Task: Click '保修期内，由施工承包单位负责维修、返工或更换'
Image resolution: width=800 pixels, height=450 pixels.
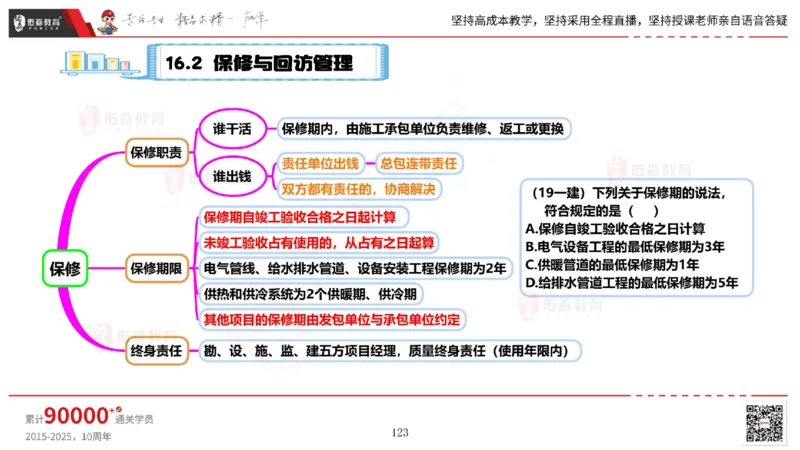Action: pos(423,129)
